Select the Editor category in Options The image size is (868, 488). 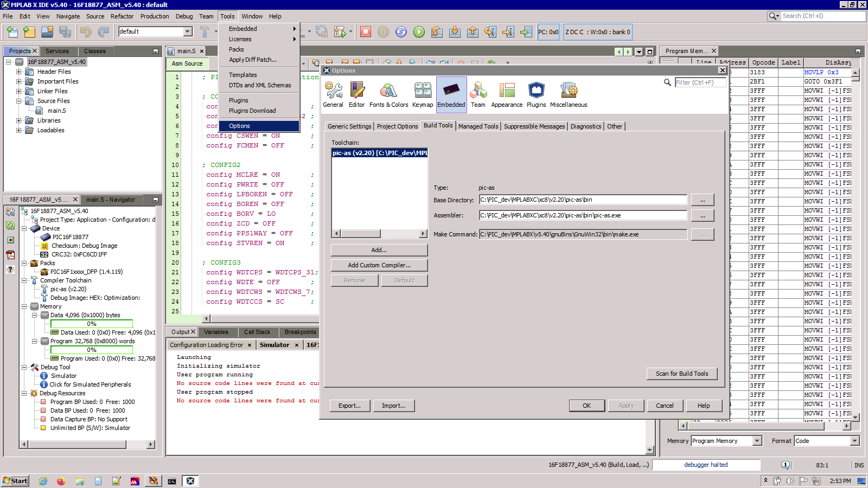tap(356, 95)
